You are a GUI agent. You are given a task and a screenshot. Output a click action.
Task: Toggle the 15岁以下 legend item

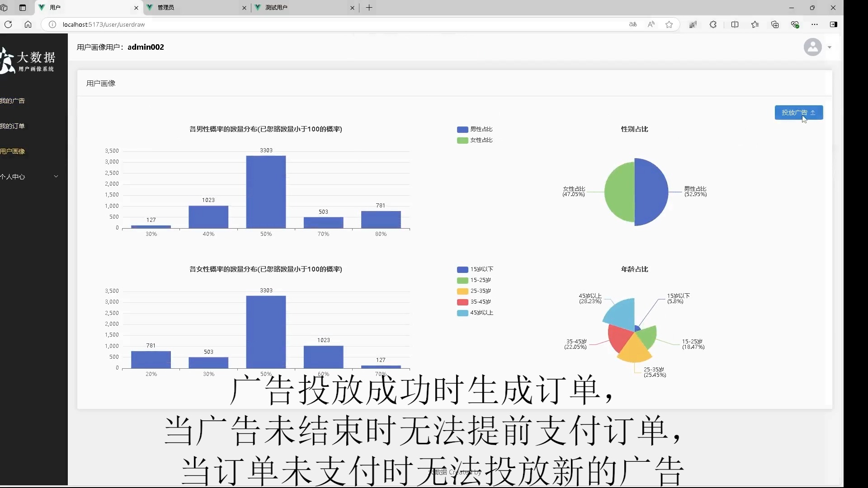point(475,269)
